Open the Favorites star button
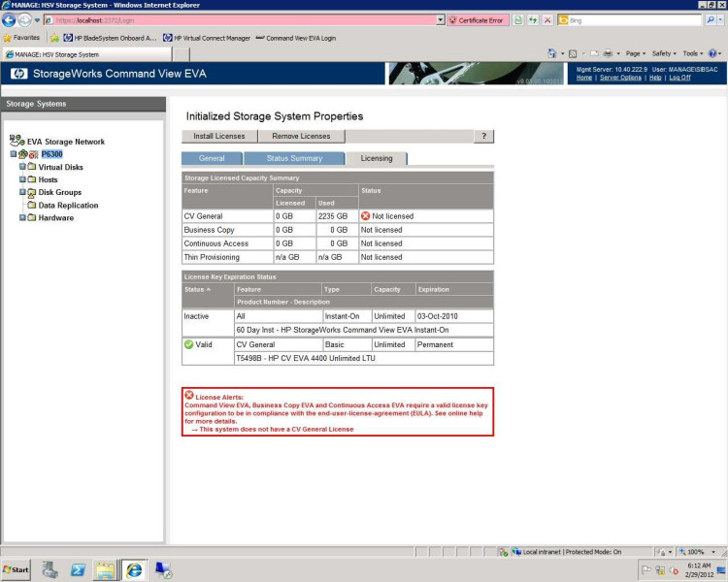 (21, 38)
